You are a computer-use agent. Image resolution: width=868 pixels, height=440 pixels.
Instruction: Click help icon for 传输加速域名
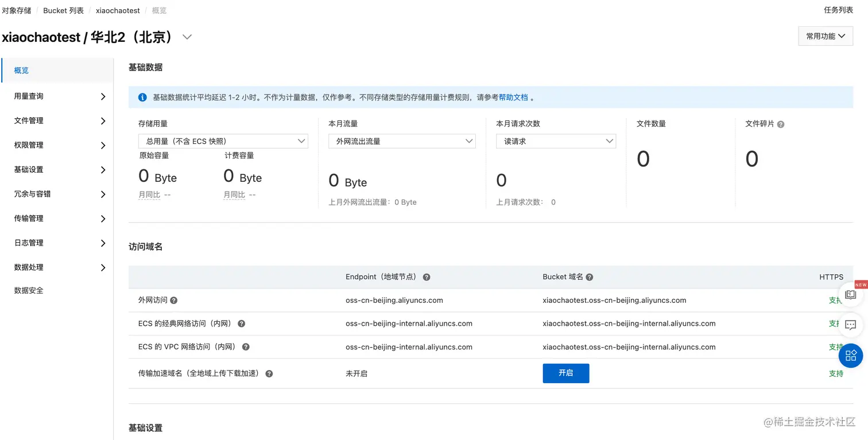pos(269,373)
